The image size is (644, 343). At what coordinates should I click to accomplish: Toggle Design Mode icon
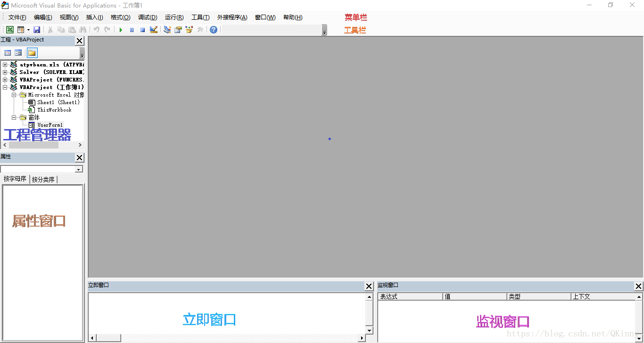[x=154, y=30]
